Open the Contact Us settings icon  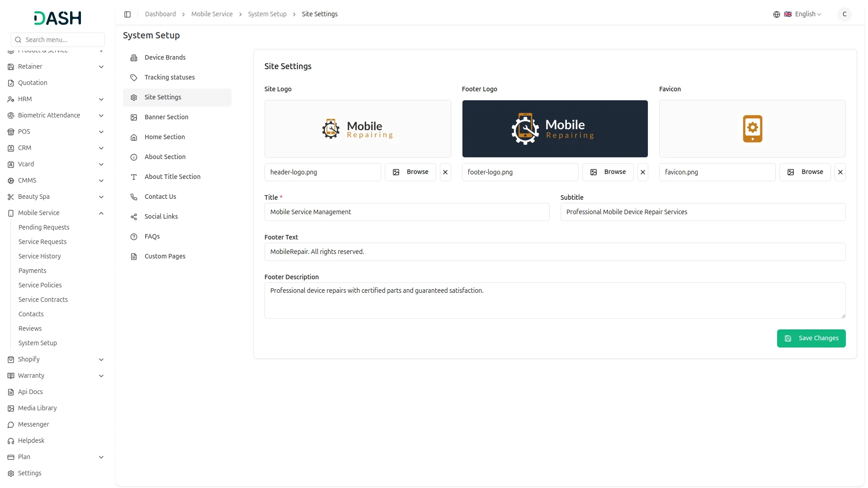(x=133, y=197)
